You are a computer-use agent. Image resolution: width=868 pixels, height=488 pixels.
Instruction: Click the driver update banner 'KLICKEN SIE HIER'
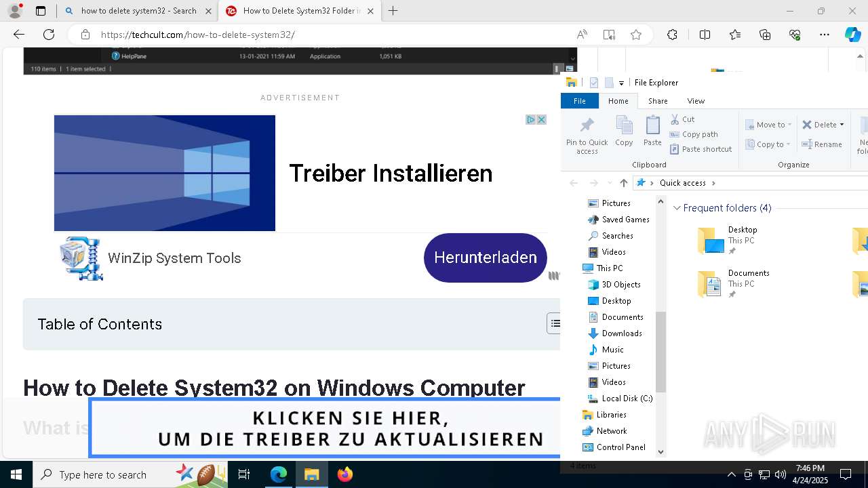tap(325, 428)
